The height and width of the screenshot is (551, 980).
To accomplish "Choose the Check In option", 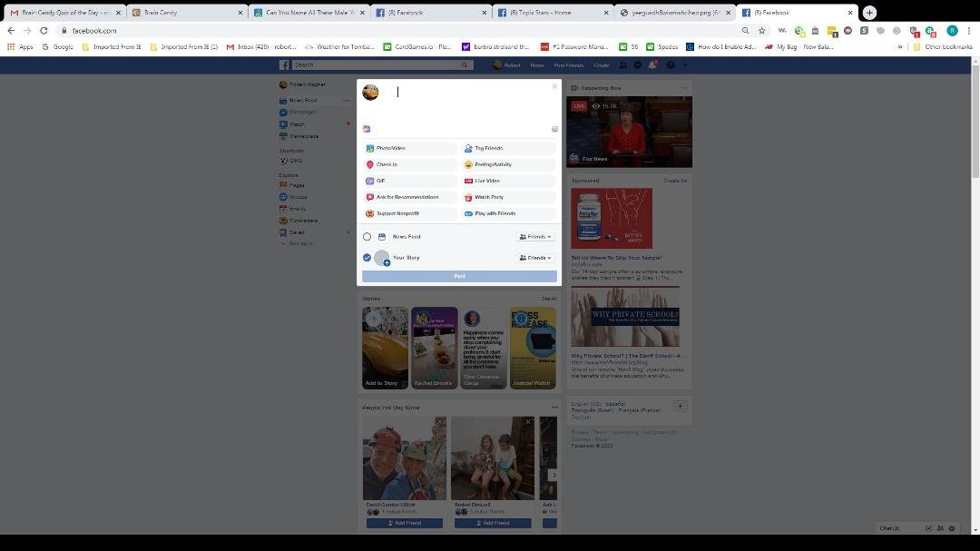I will pyautogui.click(x=410, y=164).
